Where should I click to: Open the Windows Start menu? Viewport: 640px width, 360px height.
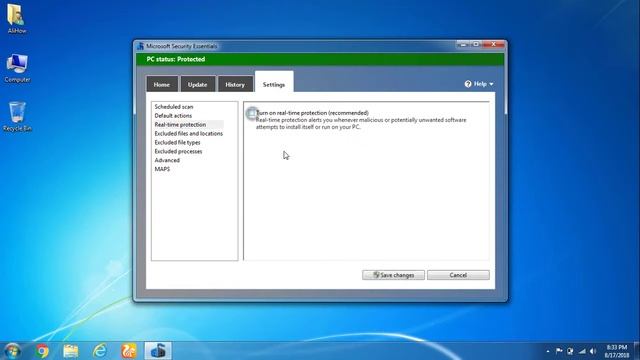coord(12,351)
